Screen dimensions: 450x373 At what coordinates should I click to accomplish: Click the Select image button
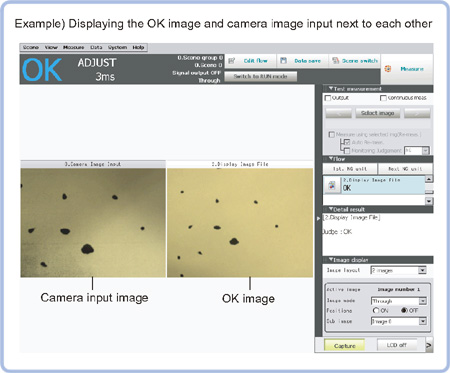pyautogui.click(x=378, y=113)
